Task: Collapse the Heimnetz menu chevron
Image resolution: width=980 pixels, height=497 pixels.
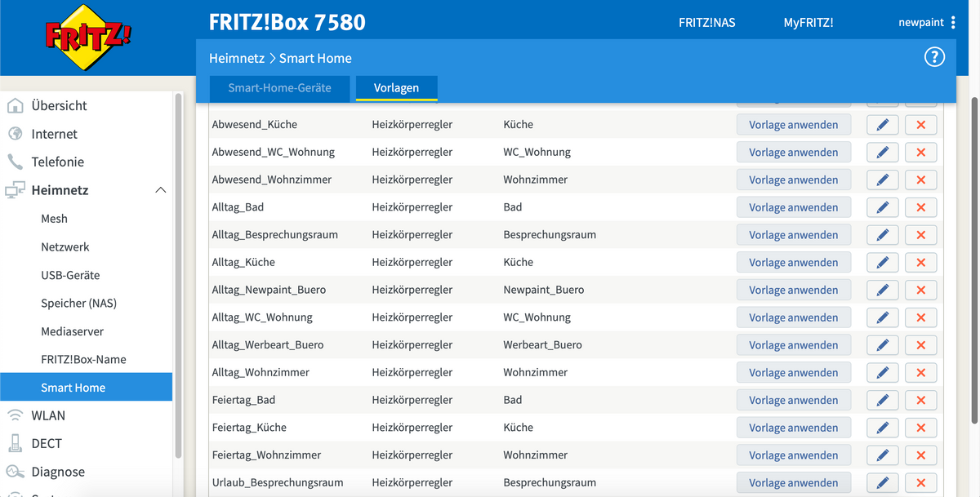Action: click(161, 190)
